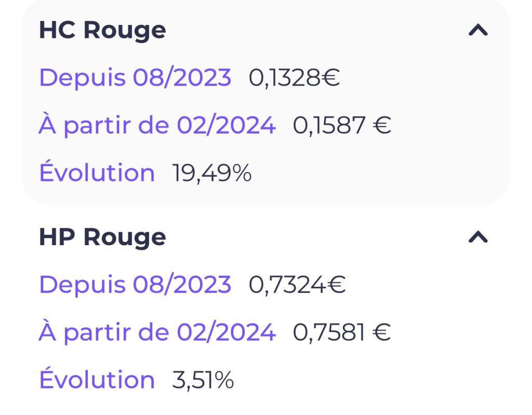532x415 pixels.
Task: Click Depuis 08/2023 label under HP Rouge
Action: [x=135, y=285]
